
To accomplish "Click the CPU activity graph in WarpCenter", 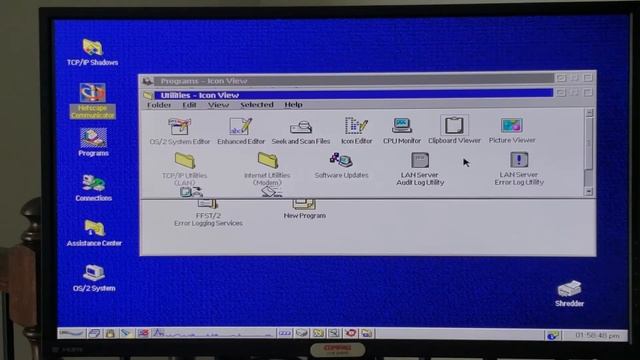I will [x=213, y=333].
